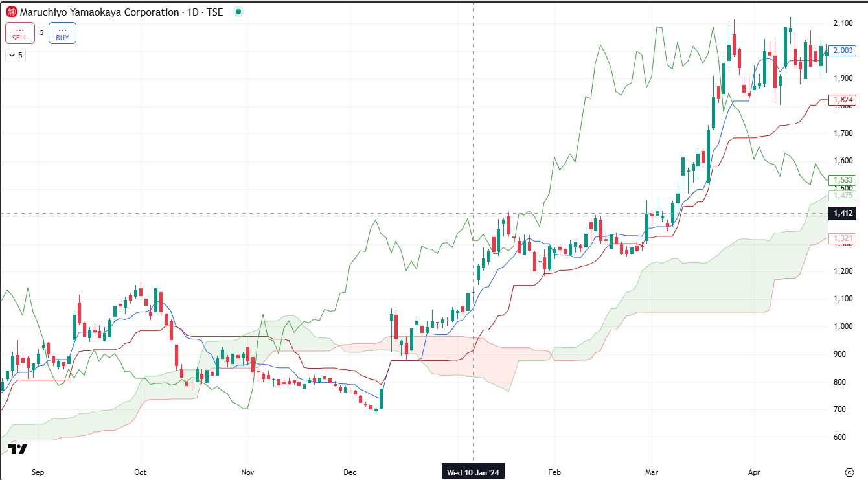
Task: Click the Mar label on time axis
Action: point(650,472)
